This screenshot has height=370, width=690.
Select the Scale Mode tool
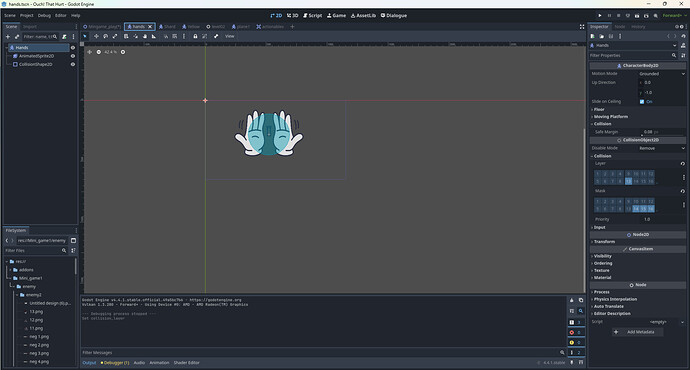coord(115,37)
